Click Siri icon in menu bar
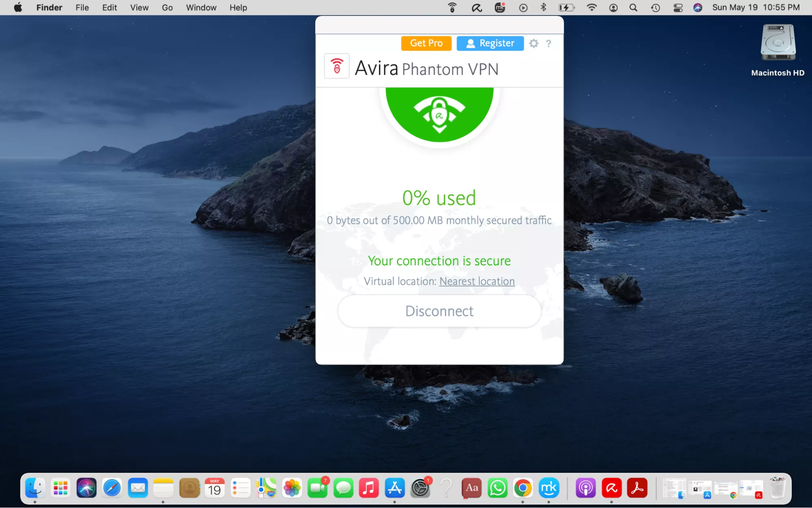Viewport: 812px width, 508px height. pyautogui.click(x=698, y=8)
